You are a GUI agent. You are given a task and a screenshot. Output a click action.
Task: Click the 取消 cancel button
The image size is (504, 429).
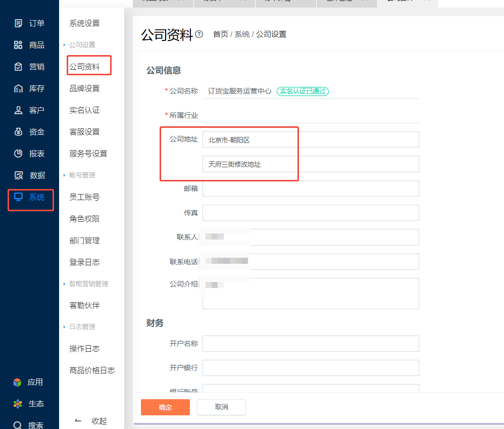[x=222, y=407]
